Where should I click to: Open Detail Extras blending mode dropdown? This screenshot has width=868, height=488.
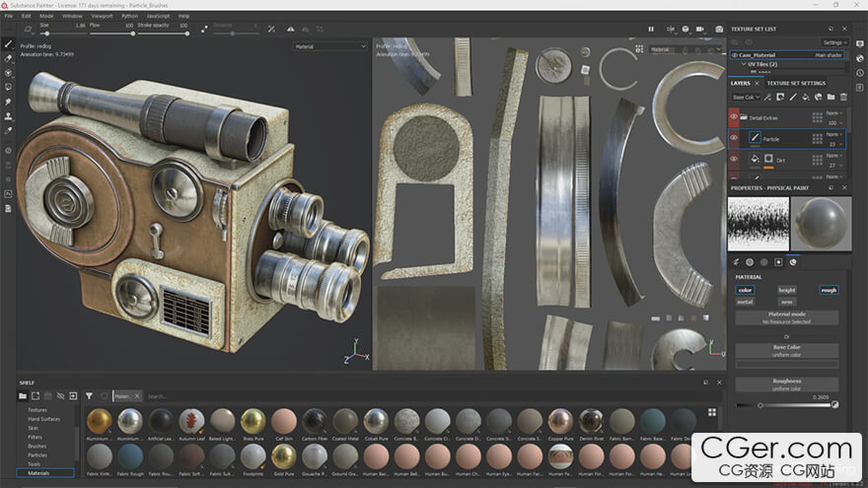click(x=834, y=112)
